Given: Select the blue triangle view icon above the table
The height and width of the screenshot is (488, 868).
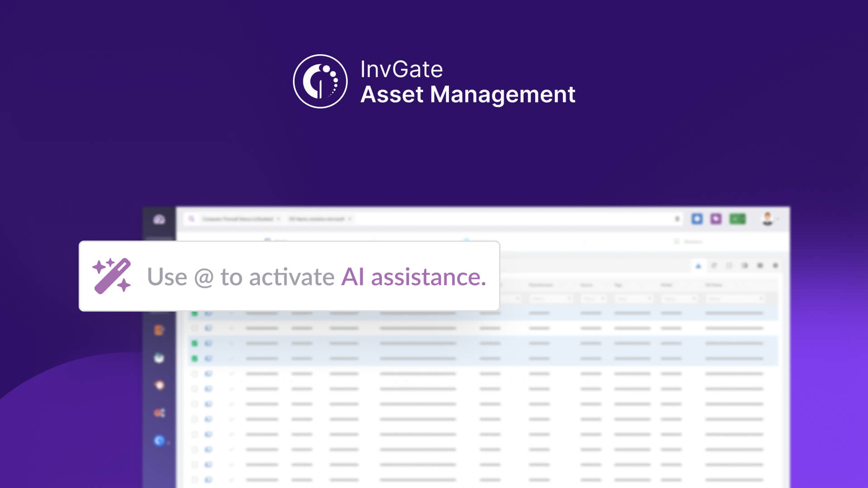Looking at the screenshot, I should pos(698,266).
